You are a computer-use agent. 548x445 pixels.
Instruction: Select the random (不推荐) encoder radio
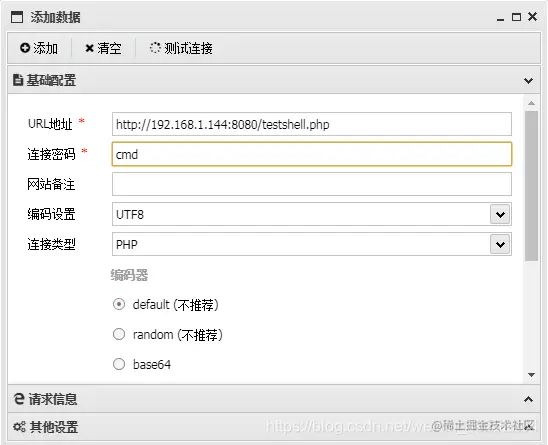[119, 334]
